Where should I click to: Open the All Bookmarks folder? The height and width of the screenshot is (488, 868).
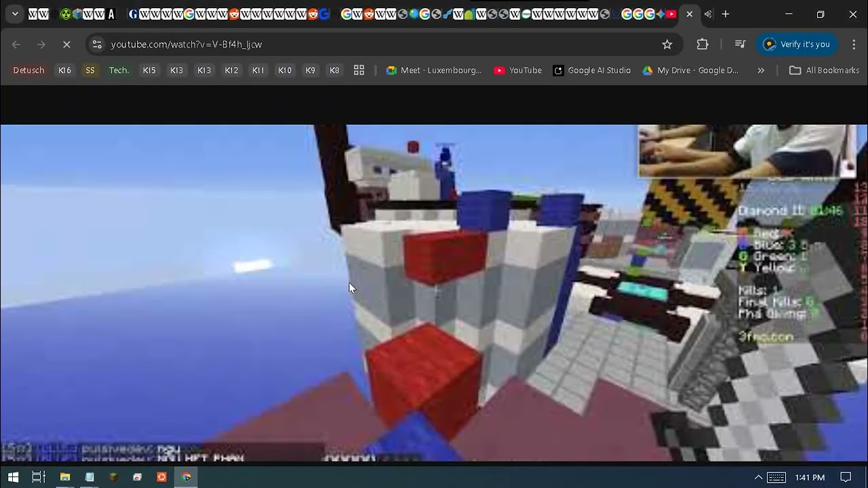824,70
